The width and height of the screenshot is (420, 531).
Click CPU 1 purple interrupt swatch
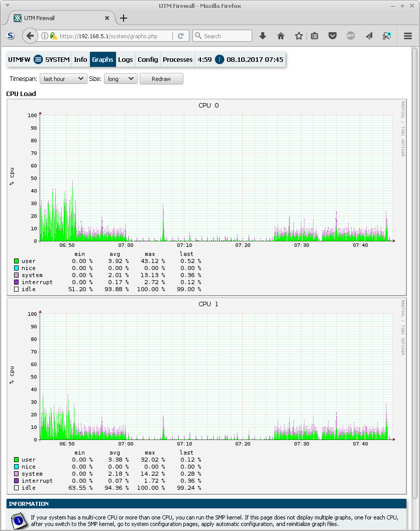tap(16, 481)
